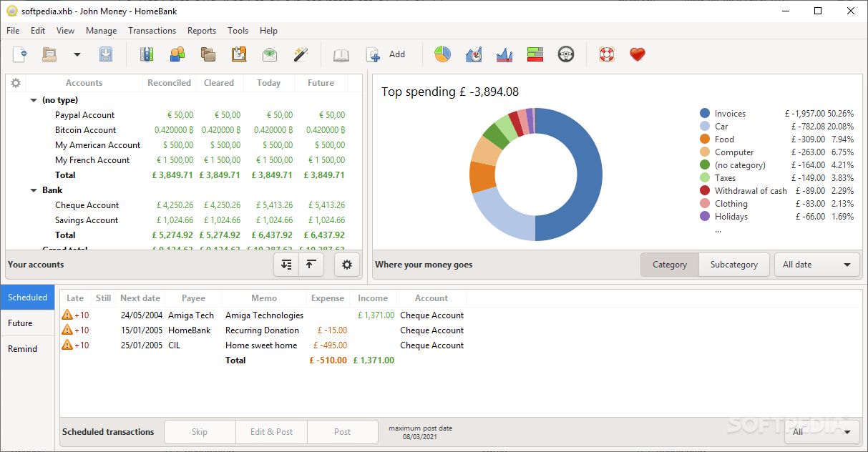
Task: Click the Edit & Post button
Action: point(271,432)
